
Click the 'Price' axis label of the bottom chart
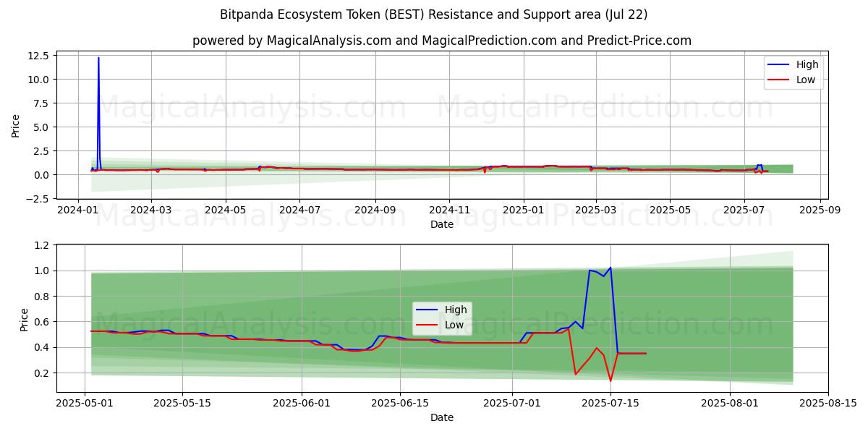click(25, 319)
